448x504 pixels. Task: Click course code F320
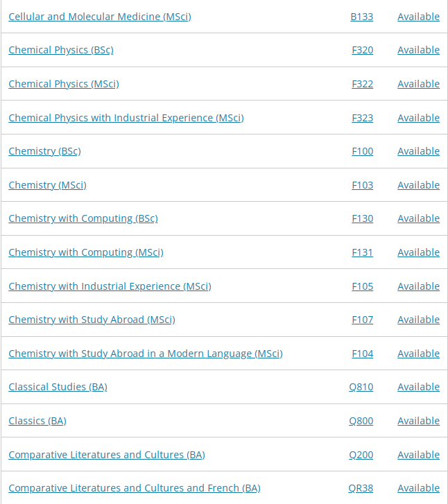pyautogui.click(x=363, y=50)
